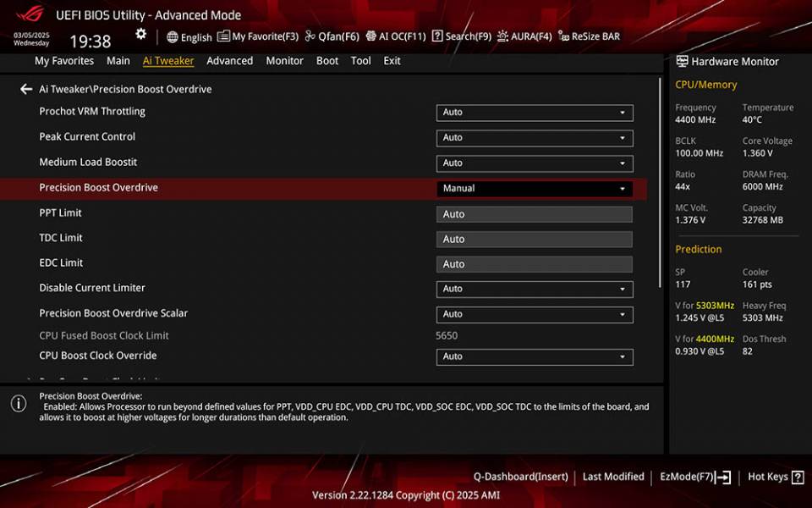
Task: Click the Hardware Monitor display icon
Action: (682, 61)
